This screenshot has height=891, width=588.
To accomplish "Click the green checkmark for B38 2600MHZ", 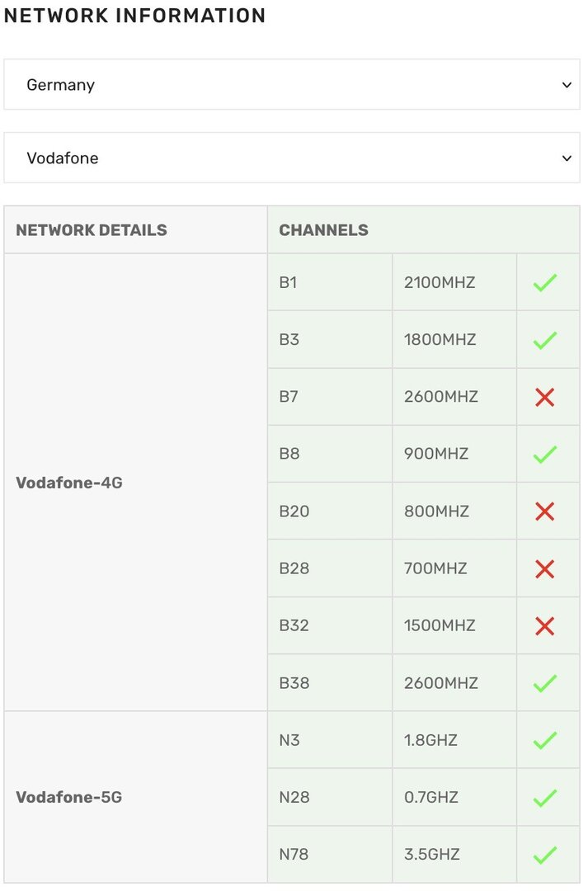I will click(x=545, y=683).
